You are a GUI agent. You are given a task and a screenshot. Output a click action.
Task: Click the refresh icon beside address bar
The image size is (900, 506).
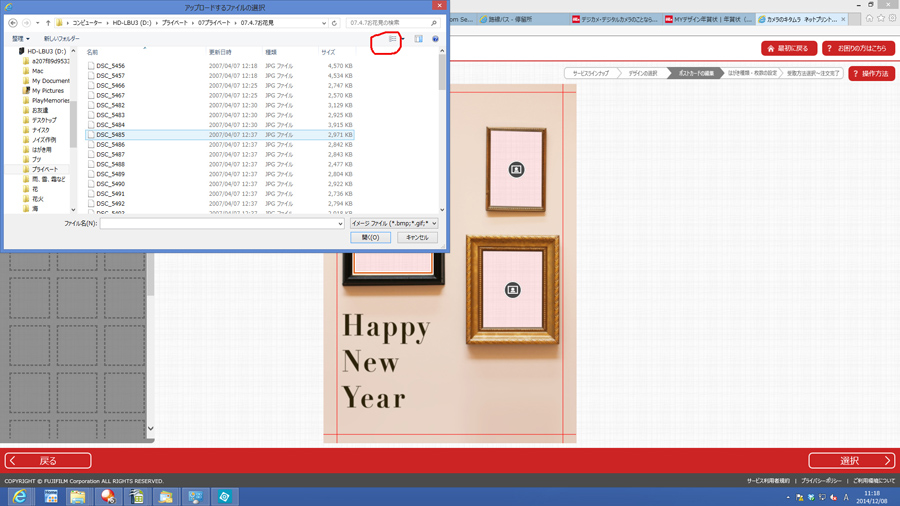334,23
